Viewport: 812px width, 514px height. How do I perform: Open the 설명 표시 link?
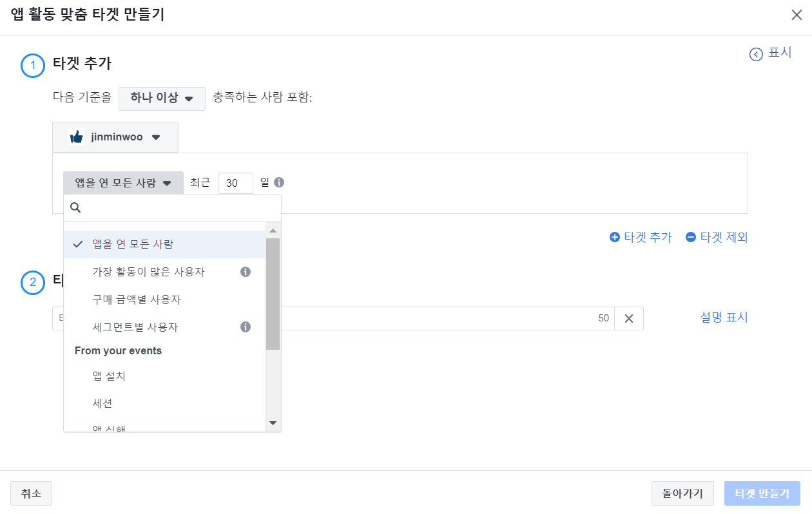point(723,318)
